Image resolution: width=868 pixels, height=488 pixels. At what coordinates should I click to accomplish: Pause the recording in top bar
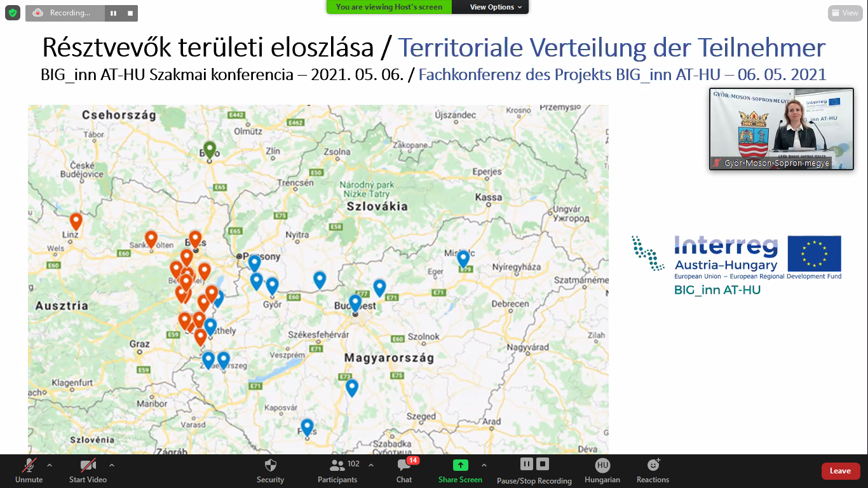(113, 13)
